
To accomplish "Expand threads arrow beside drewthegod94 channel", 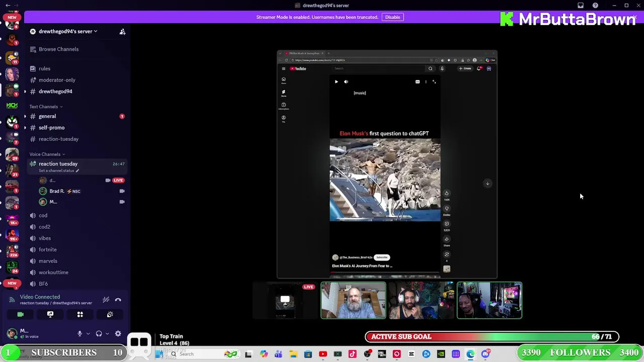I will coord(25,92).
